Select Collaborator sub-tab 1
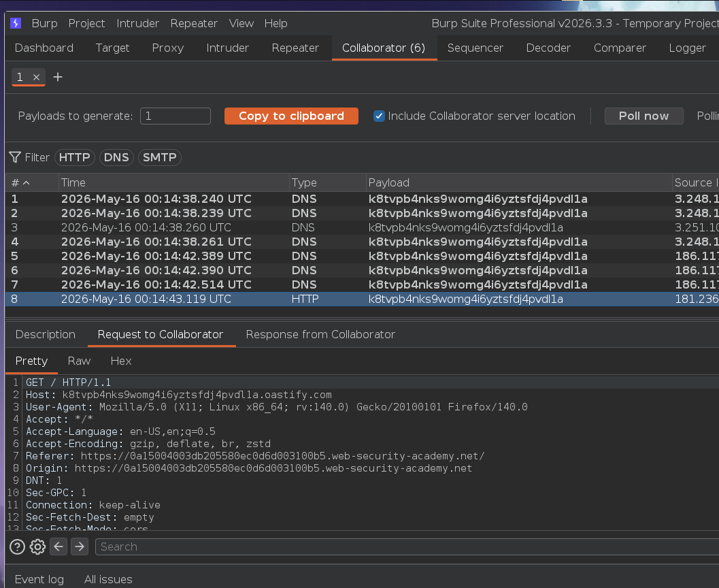 tap(20, 77)
